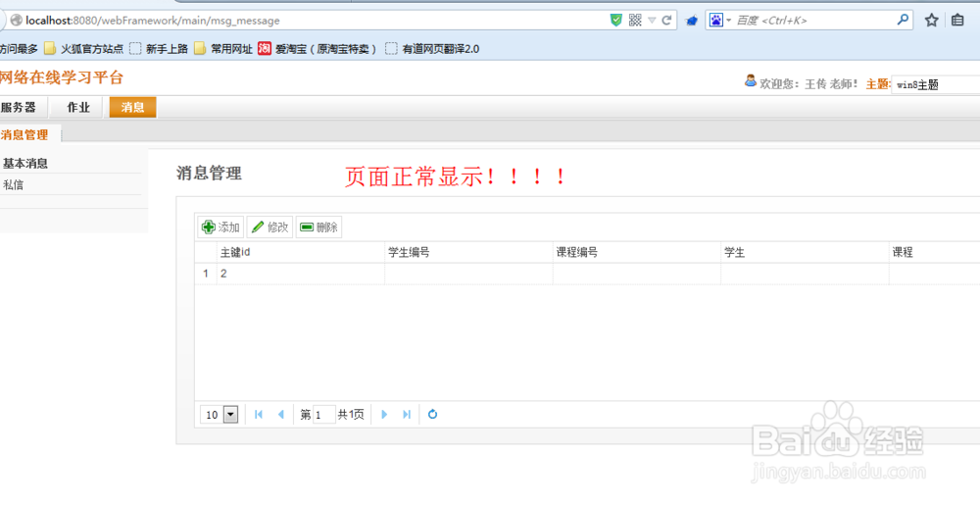The height and width of the screenshot is (505, 980).
Task: Expand the address bar history dropdown arrow
Action: point(652,21)
